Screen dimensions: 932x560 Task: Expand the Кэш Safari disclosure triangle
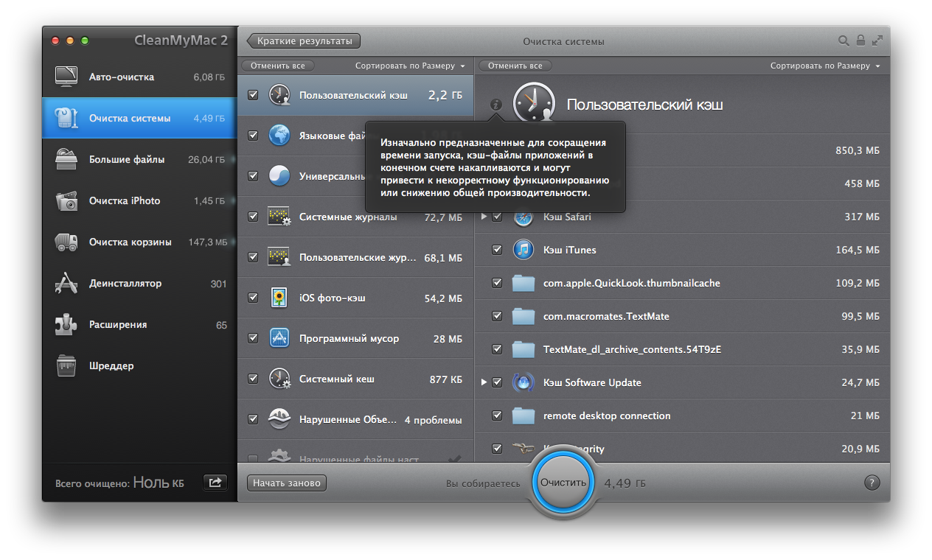click(484, 217)
